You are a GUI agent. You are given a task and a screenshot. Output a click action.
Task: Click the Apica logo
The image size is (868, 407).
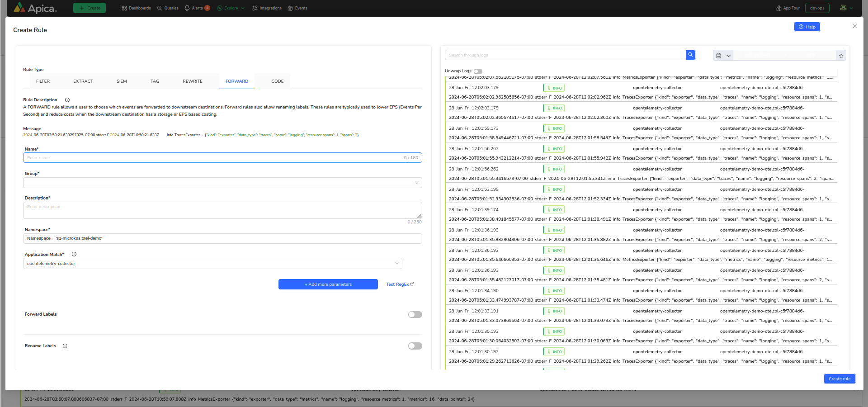(x=35, y=8)
